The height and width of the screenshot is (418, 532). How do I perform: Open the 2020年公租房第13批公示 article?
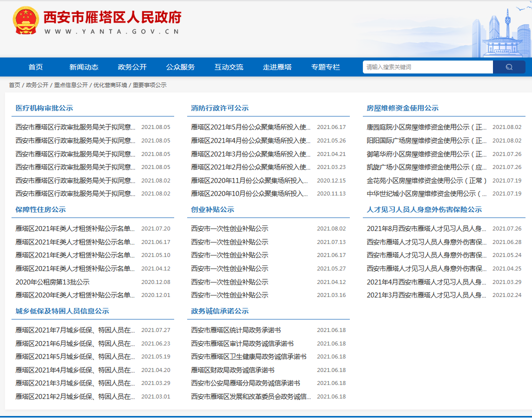53,282
